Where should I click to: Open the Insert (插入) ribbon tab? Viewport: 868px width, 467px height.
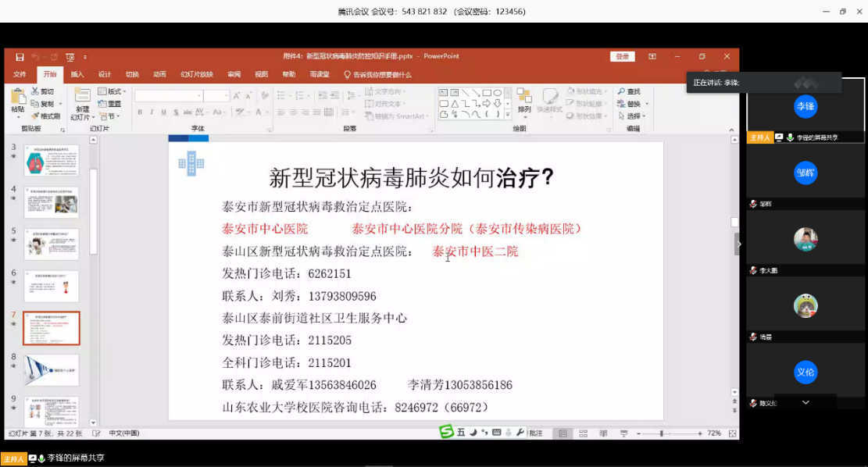(x=77, y=74)
